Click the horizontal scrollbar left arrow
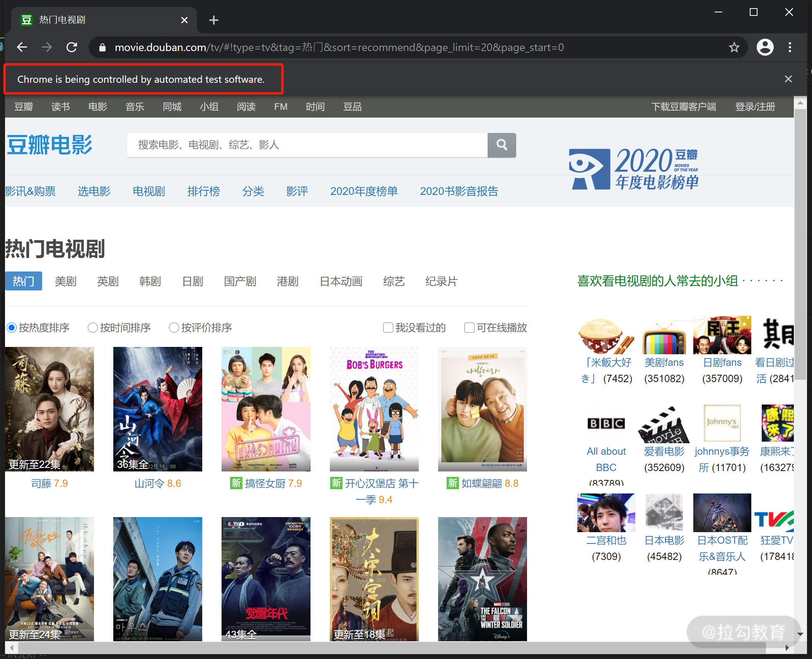 [12, 648]
